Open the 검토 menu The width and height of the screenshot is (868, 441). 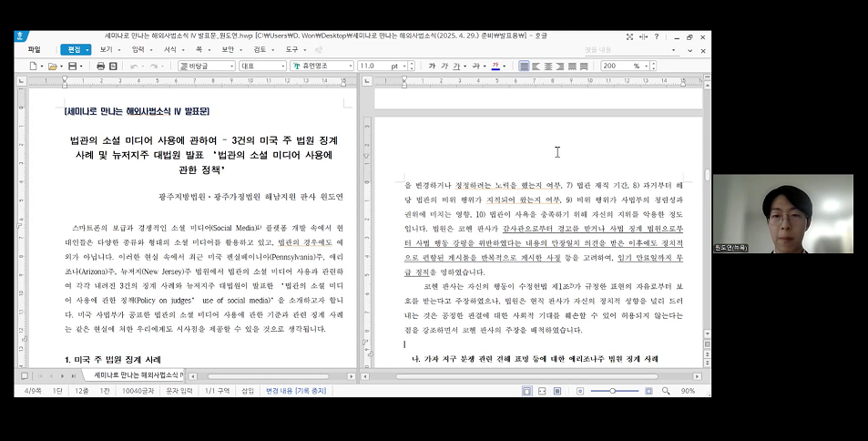[263, 50]
